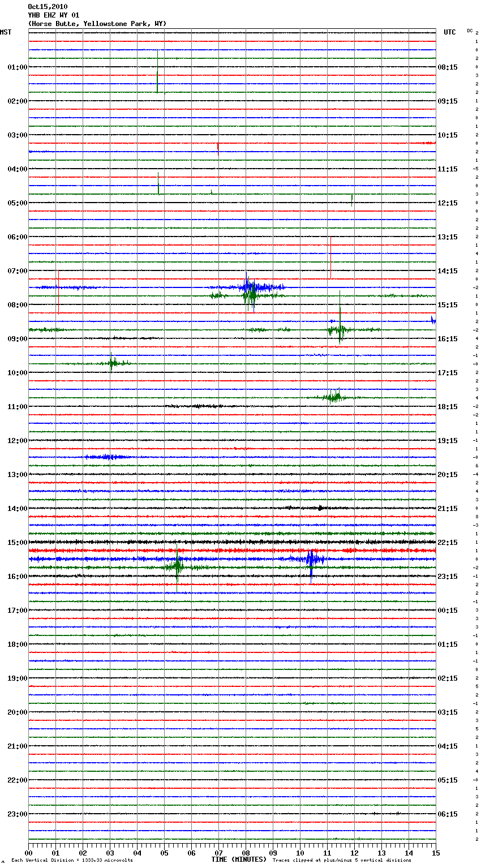Select the '12:00' MST time label
The width and height of the screenshot is (481, 868).
18,441
